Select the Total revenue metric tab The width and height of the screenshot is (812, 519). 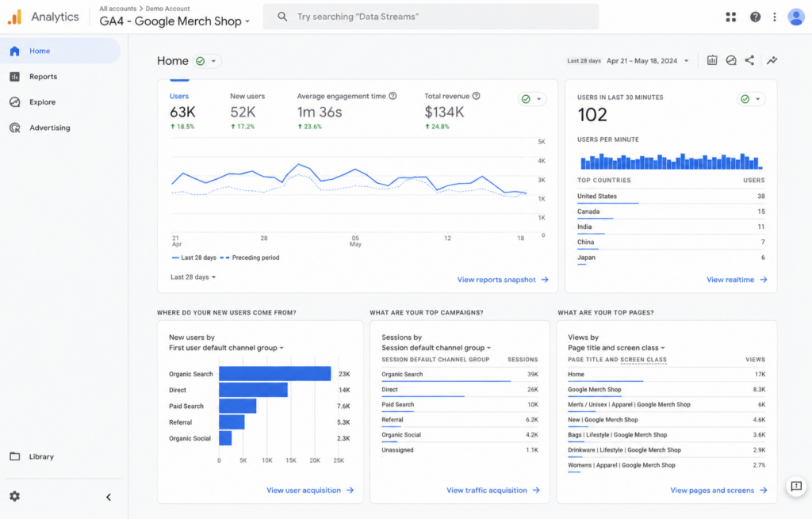(451, 111)
